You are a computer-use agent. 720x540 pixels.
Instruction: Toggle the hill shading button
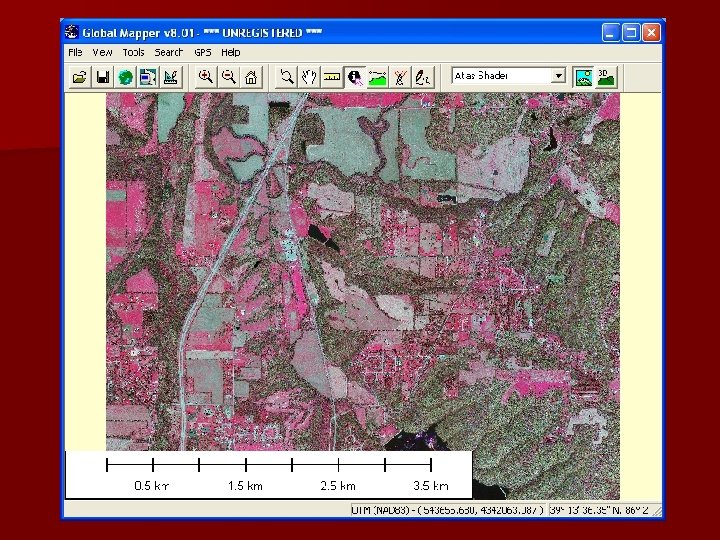[582, 76]
